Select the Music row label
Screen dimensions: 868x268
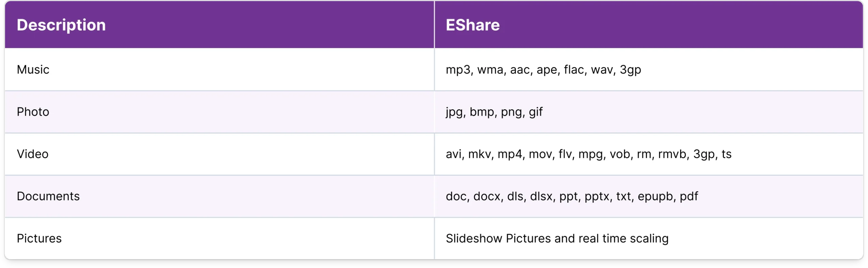(x=33, y=70)
